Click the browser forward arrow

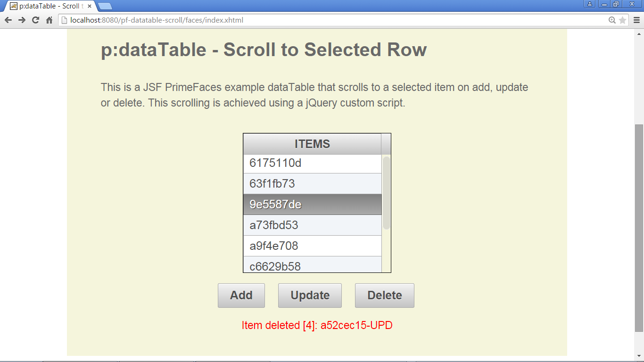pyautogui.click(x=22, y=20)
